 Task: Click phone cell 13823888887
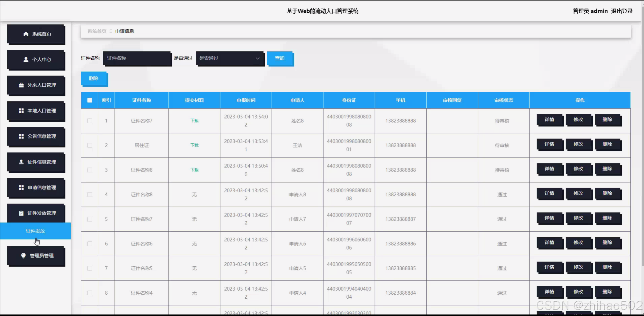[401, 219]
